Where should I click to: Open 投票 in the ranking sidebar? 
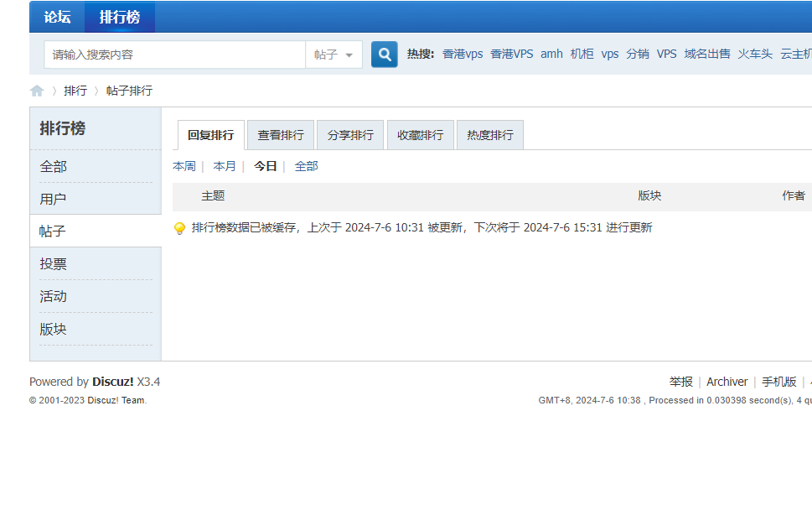pyautogui.click(x=53, y=264)
